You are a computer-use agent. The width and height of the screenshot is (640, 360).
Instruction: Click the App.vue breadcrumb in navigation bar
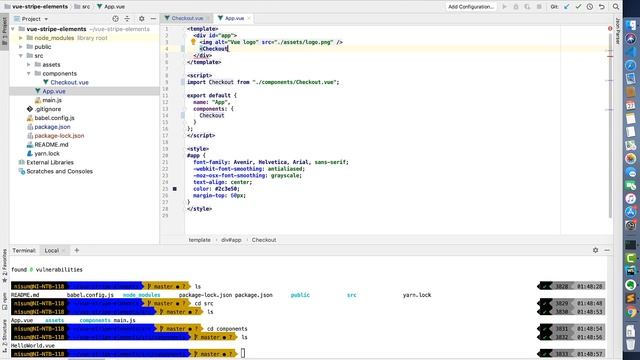[x=111, y=7]
